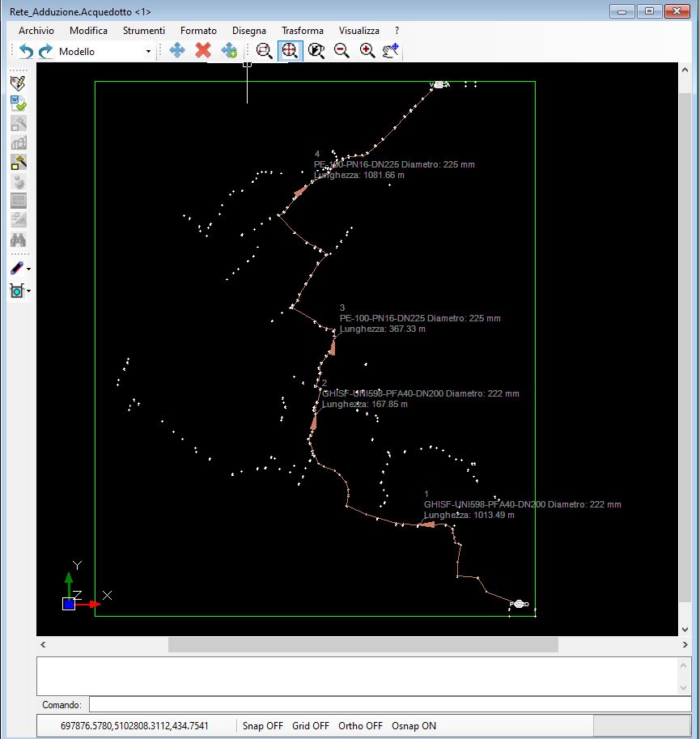Image resolution: width=700 pixels, height=739 pixels.
Task: Open the Archivio menu
Action: pyautogui.click(x=36, y=31)
